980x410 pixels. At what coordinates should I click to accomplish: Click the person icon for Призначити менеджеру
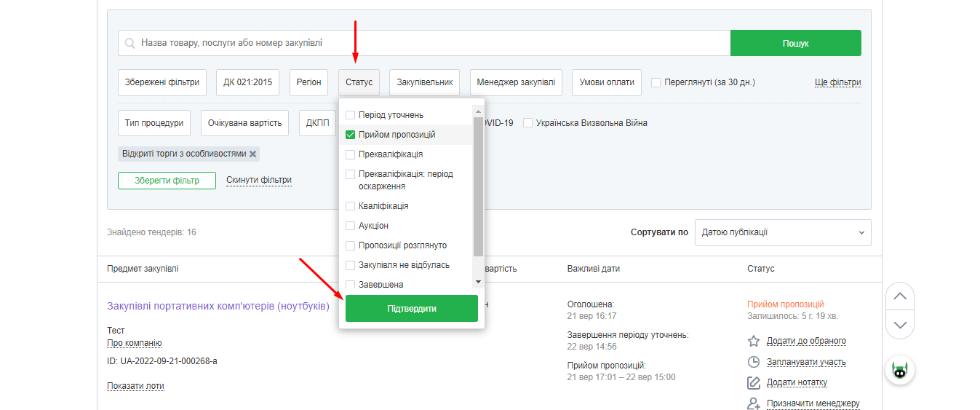(754, 403)
